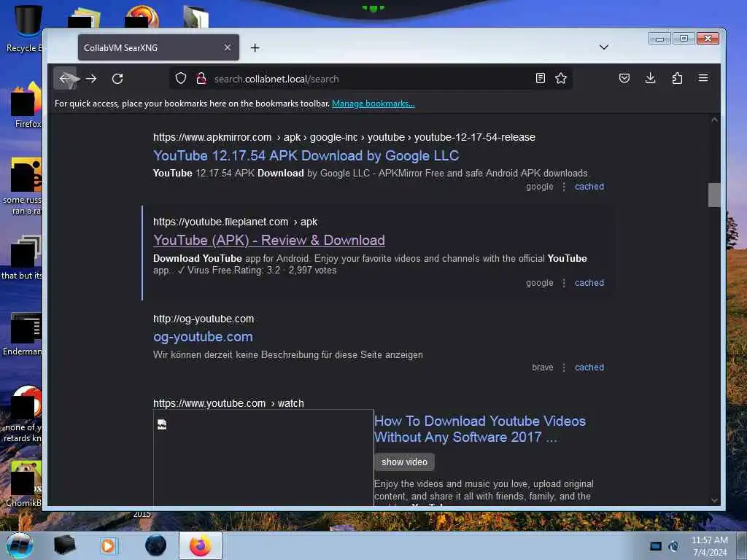Select the CollabVM SearXNG tab
This screenshot has width=747, height=560.
(x=158, y=47)
